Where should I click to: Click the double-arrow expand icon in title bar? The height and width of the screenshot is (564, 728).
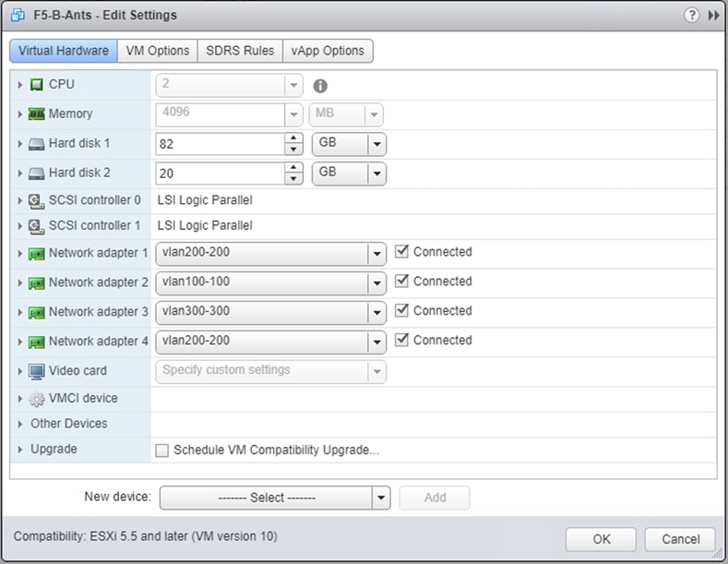tap(713, 16)
